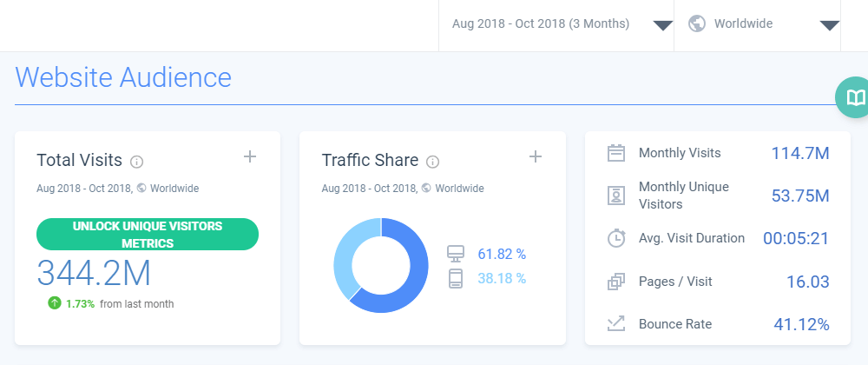Click the 114.7M monthly visits value

[x=800, y=153]
